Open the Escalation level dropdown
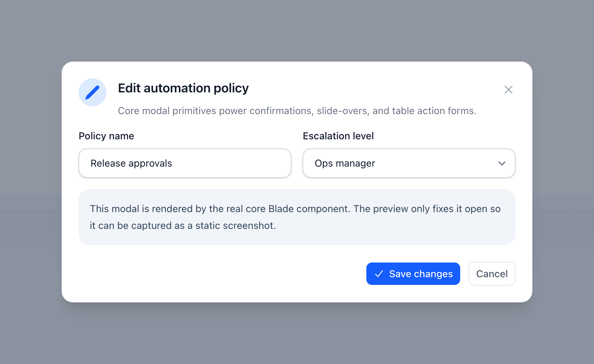 409,163
